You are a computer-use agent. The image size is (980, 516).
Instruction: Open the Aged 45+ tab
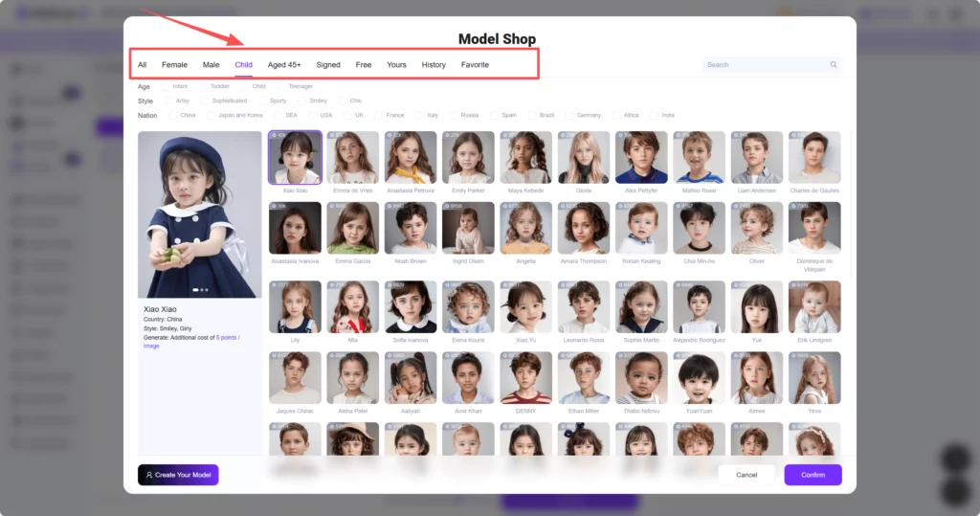pyautogui.click(x=284, y=65)
